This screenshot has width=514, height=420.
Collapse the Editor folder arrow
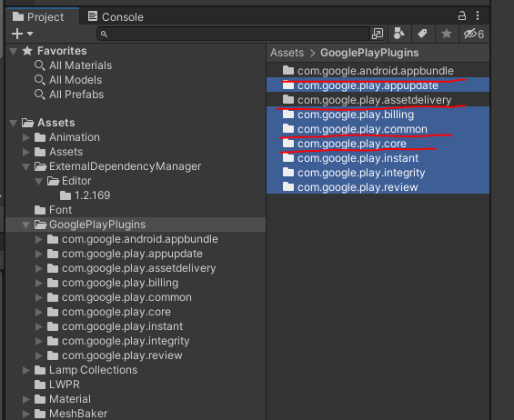tap(39, 181)
